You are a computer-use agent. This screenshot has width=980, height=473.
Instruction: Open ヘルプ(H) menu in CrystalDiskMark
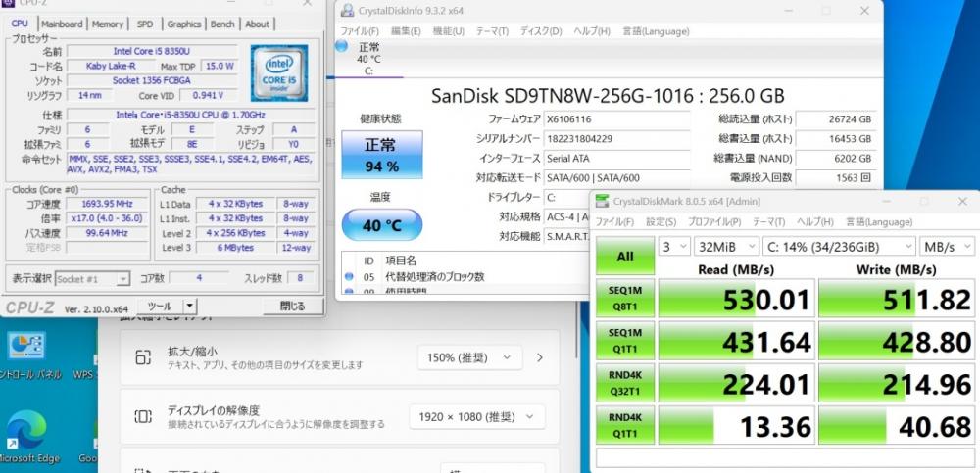(x=814, y=222)
